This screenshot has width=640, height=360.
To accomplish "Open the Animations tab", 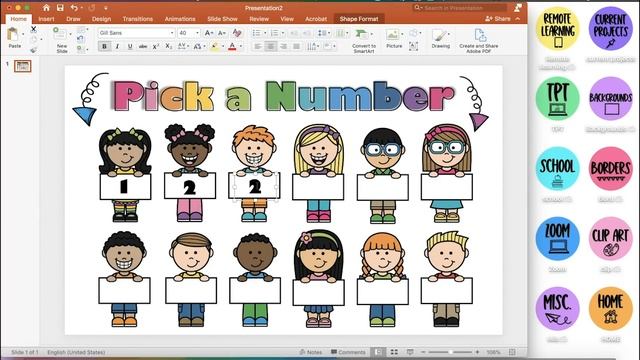I will pos(180,19).
